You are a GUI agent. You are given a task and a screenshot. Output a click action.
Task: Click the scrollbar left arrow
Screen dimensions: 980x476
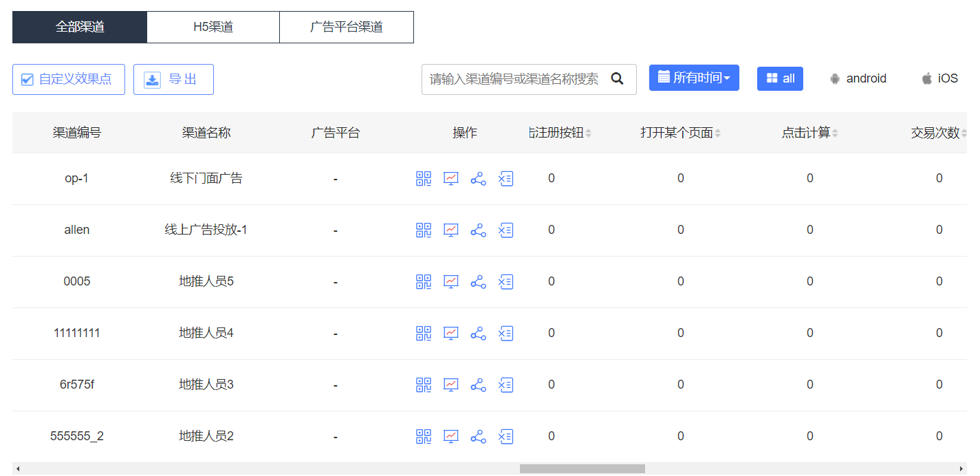18,468
